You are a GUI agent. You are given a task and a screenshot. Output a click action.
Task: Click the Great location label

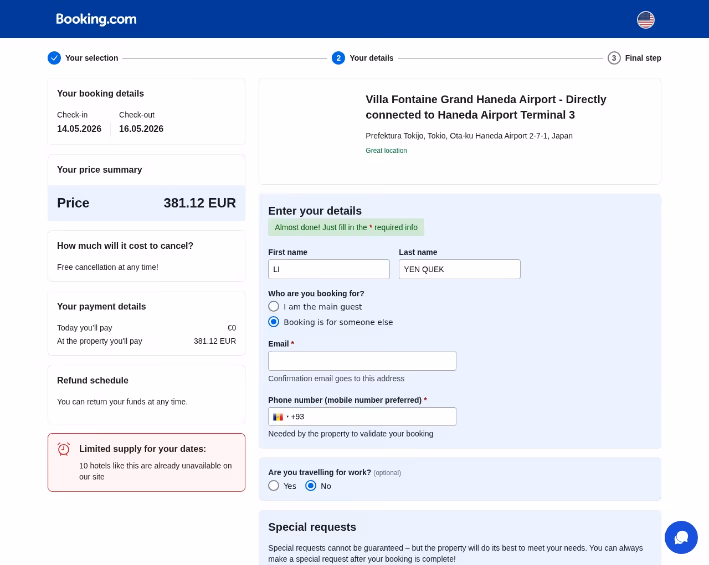[x=386, y=151]
